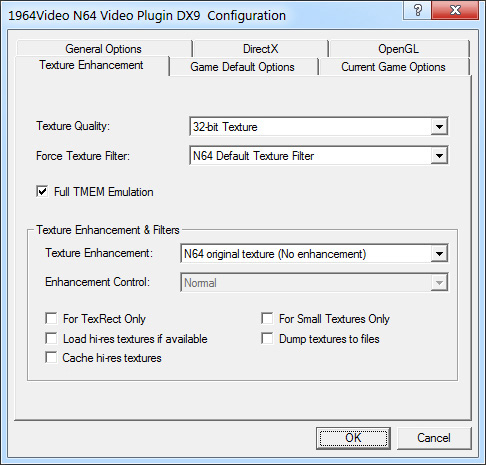The image size is (486, 465).
Task: Open the Texture Enhancement combo box
Action: pyautogui.click(x=314, y=254)
